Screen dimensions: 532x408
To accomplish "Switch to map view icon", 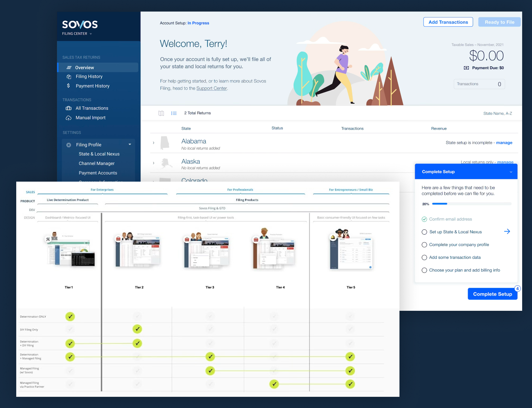I will (161, 113).
